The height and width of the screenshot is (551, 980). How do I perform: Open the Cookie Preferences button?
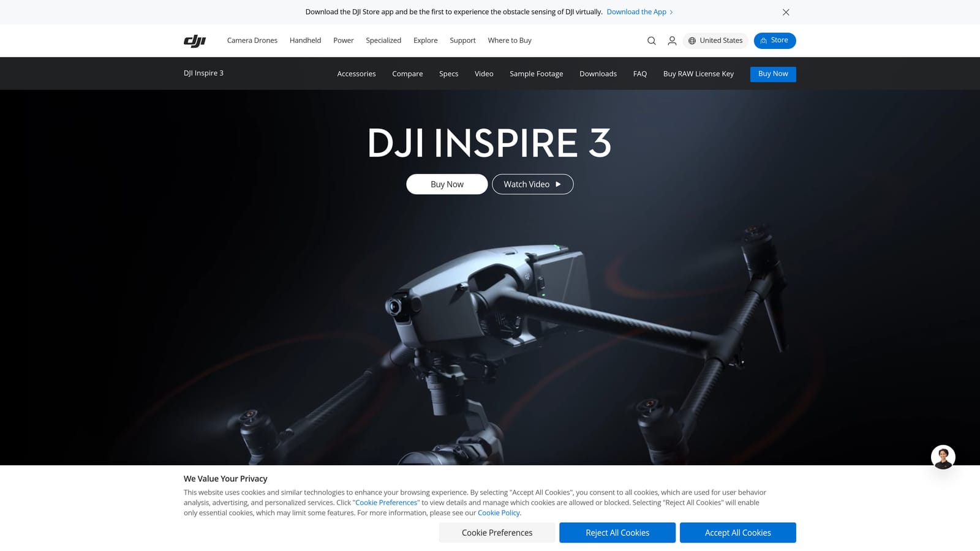click(x=497, y=533)
